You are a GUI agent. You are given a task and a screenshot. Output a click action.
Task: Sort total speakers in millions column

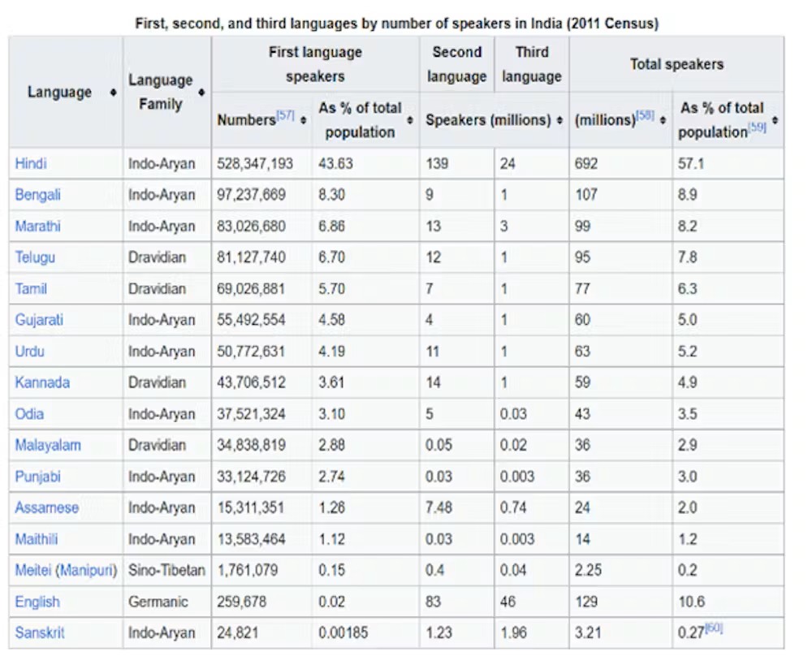663,120
